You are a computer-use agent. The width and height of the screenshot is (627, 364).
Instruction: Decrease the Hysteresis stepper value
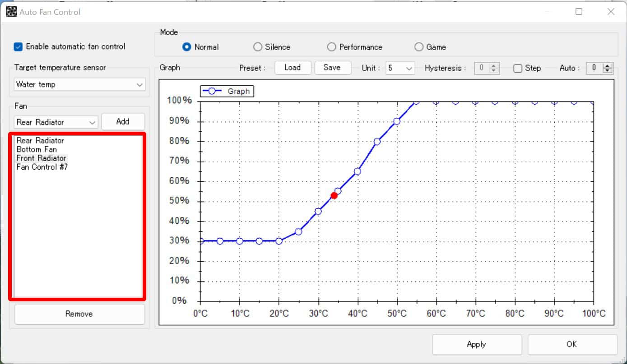tap(493, 71)
